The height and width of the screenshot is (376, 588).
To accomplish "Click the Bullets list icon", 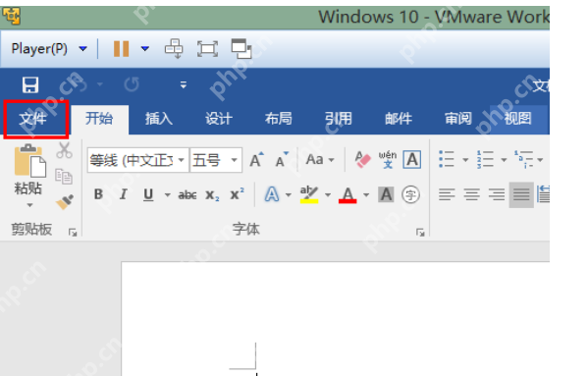I will pyautogui.click(x=447, y=159).
